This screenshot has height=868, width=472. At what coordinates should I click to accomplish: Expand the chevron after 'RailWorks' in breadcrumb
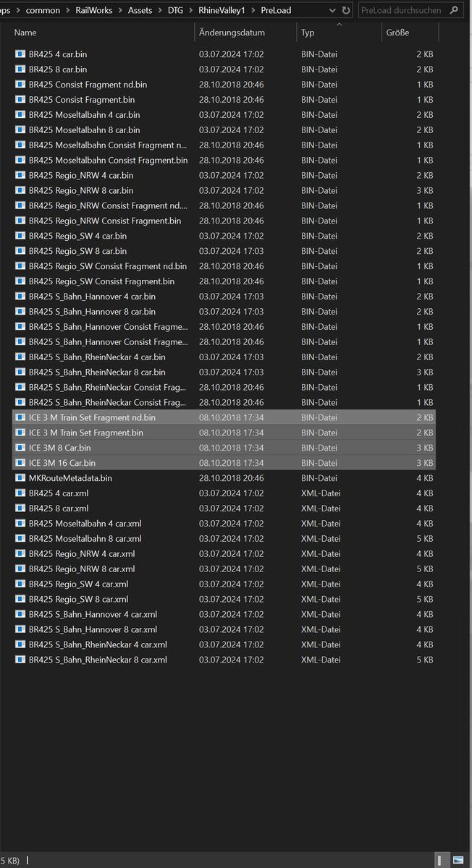(x=119, y=11)
